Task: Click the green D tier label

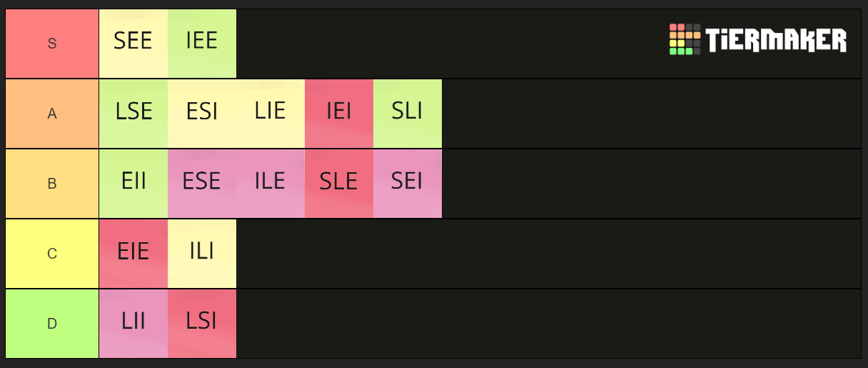Action: (52, 324)
